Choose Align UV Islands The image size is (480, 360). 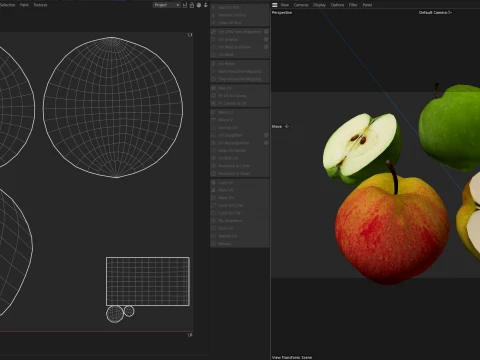[x=239, y=150]
